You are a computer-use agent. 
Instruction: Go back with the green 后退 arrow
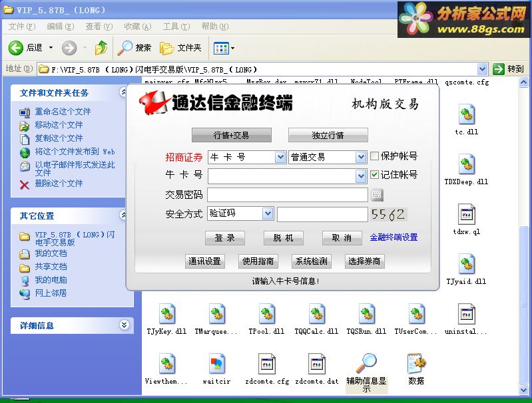tap(25, 48)
